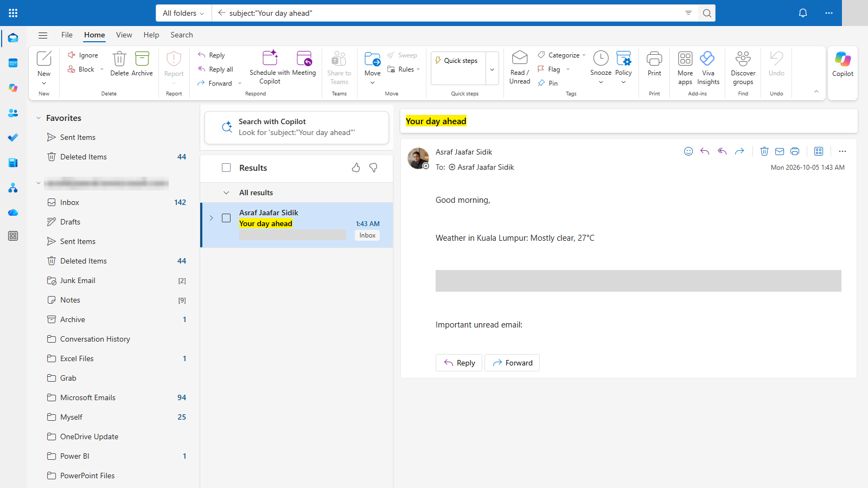Collapse the Favorites folder group
This screenshot has height=488, width=868.
39,118
